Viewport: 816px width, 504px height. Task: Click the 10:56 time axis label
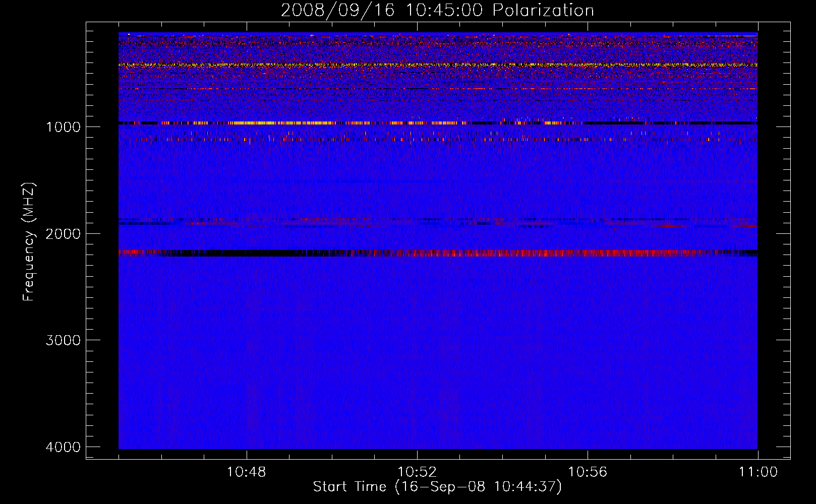tap(588, 472)
